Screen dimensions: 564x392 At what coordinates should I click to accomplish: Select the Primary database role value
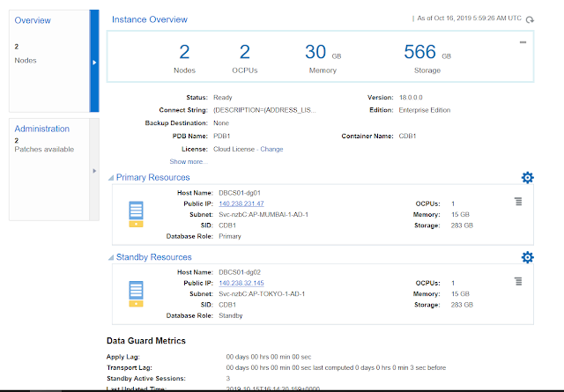coord(230,236)
